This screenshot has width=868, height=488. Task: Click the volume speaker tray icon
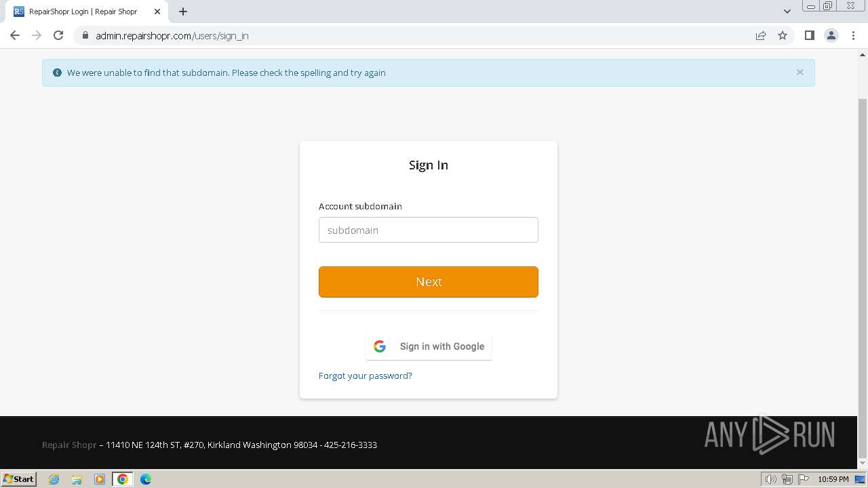coord(770,479)
